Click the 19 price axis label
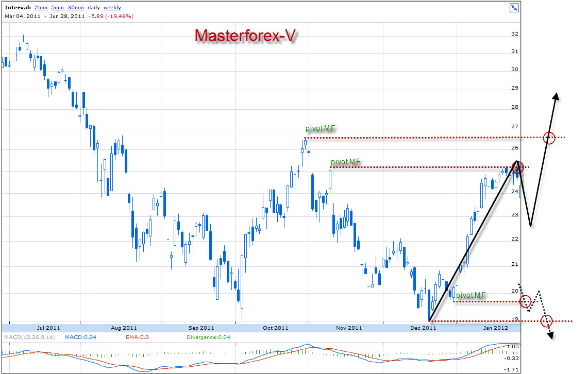Screen dimensions: 588x374 pos(515,319)
